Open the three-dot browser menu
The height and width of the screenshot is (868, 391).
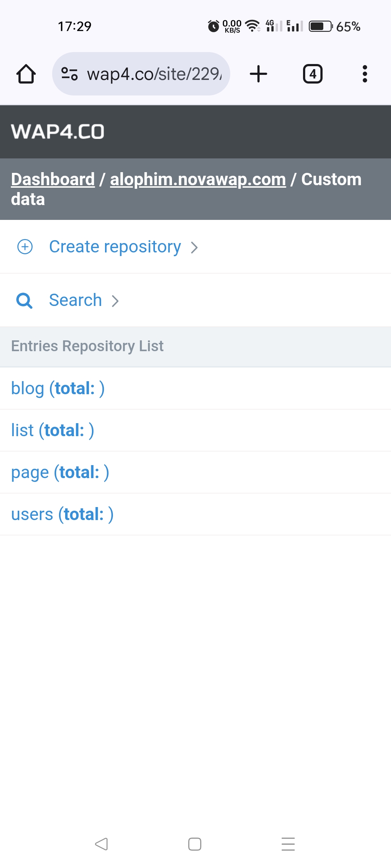click(x=365, y=74)
